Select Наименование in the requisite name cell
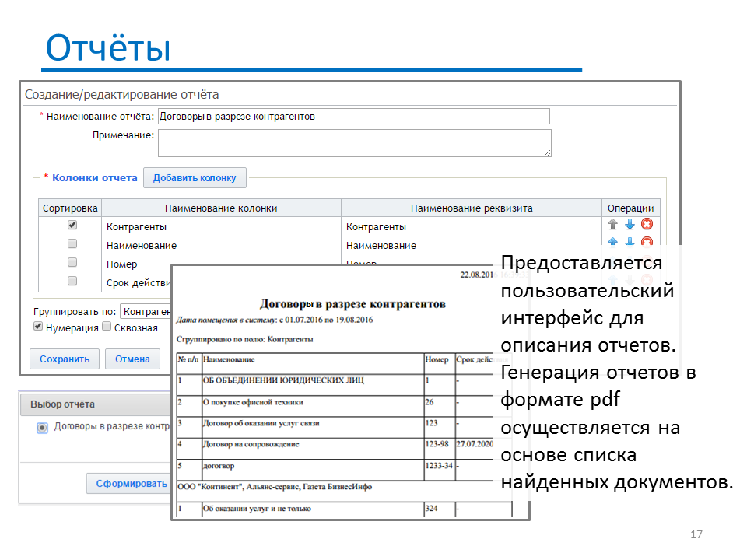This screenshot has width=747, height=560. click(x=381, y=246)
